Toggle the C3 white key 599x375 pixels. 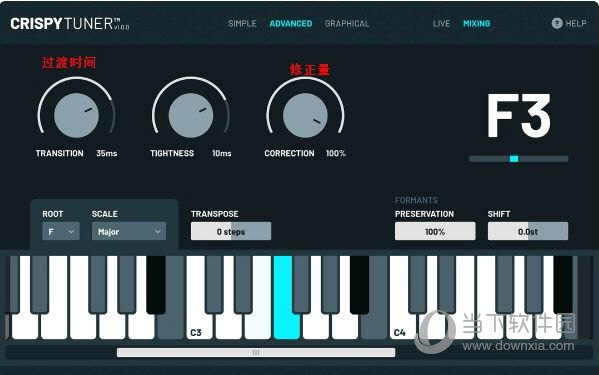pyautogui.click(x=199, y=327)
